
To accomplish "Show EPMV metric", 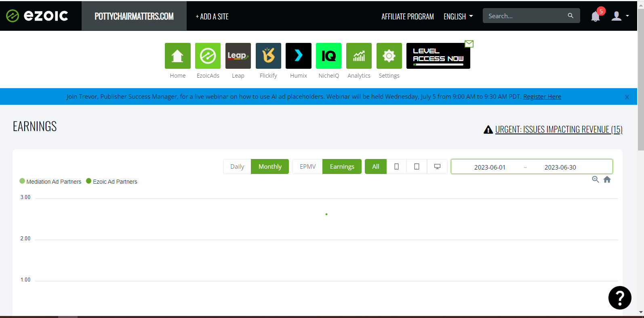I will 307,167.
